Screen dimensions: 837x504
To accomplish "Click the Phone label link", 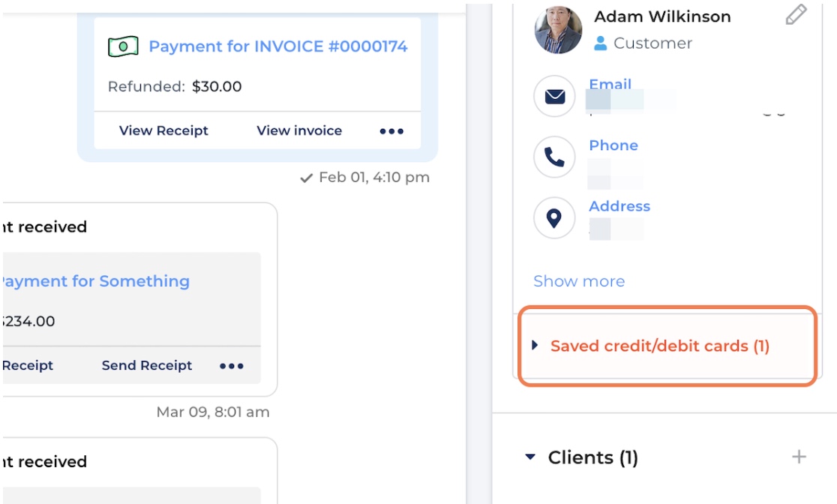I will tap(613, 145).
